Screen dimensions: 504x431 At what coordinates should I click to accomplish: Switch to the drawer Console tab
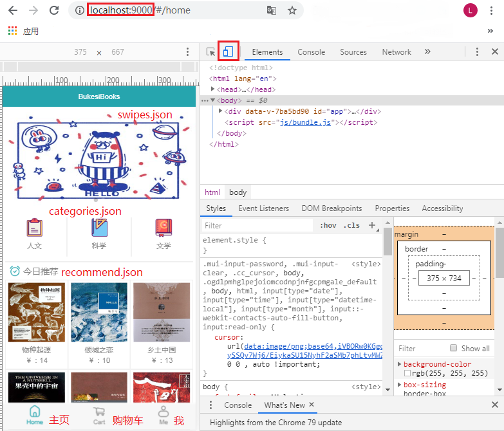click(x=238, y=405)
